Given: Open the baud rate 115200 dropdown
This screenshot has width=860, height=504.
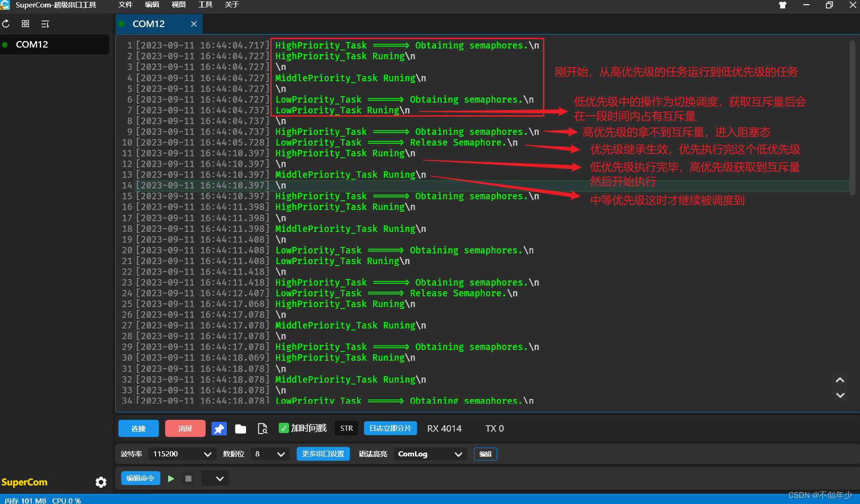Looking at the screenshot, I should (182, 454).
